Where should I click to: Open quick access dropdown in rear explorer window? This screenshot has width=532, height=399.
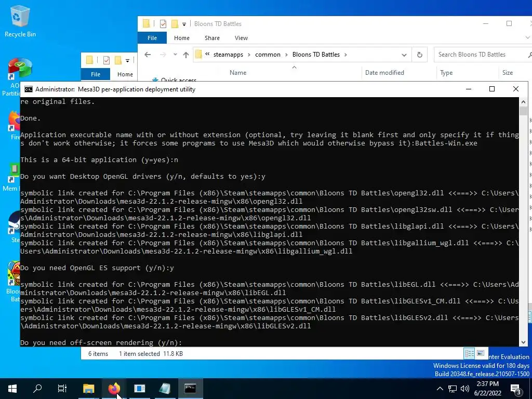(x=128, y=61)
